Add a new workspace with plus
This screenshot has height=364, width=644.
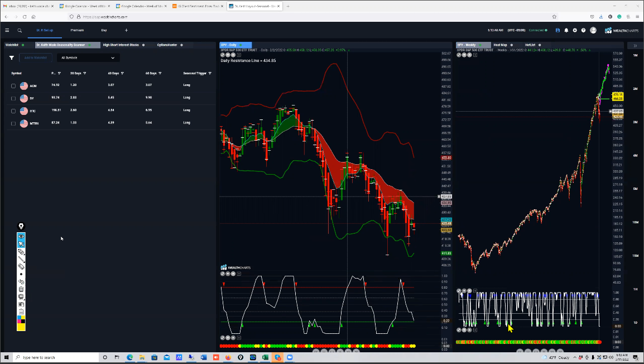(126, 30)
